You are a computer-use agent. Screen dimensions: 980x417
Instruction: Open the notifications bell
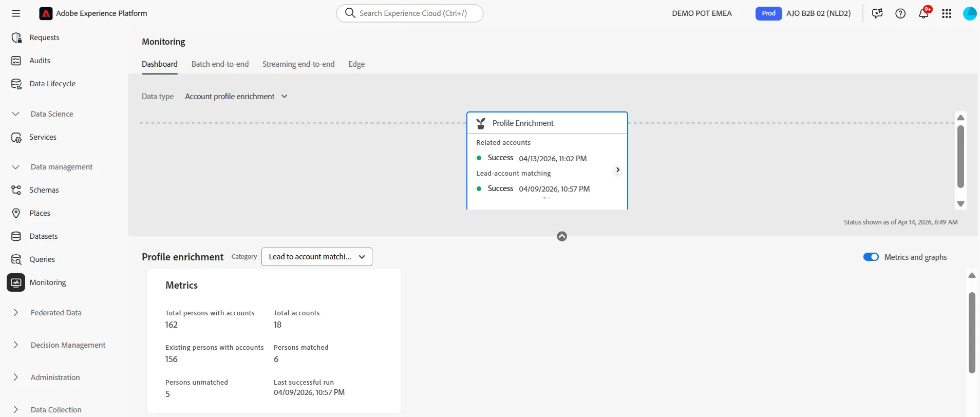tap(924, 13)
